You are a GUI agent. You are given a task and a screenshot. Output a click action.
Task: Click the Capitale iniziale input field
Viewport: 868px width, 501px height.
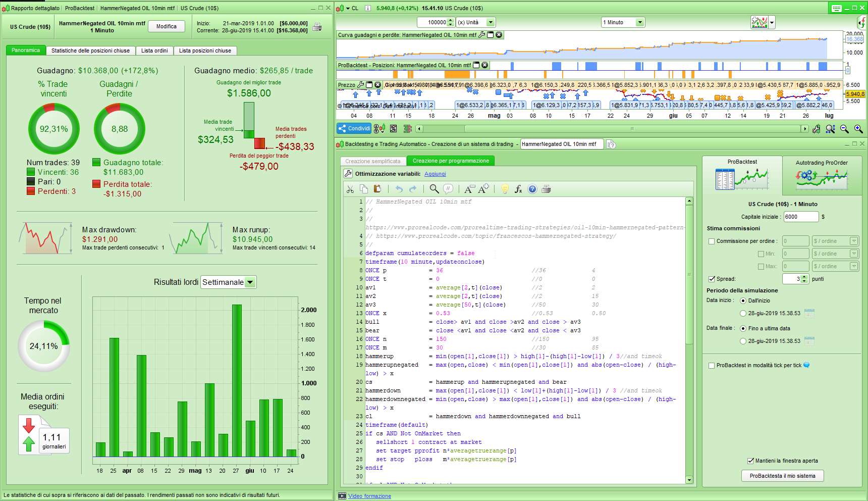coord(800,217)
